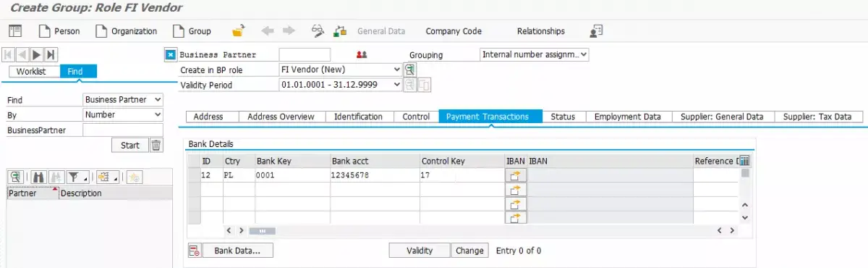This screenshot has height=268, width=868.
Task: Toggle the locator panel icon in toolbar
Action: (15, 31)
